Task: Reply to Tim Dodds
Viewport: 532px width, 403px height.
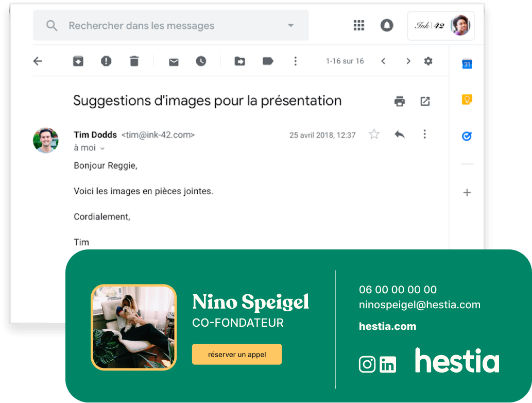Action: [x=400, y=135]
